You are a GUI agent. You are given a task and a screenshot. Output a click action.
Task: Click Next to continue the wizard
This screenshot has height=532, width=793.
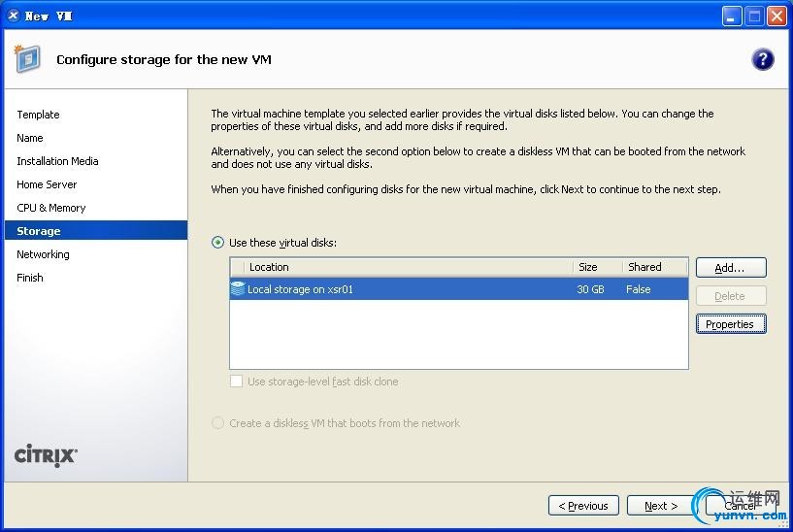[x=661, y=506]
